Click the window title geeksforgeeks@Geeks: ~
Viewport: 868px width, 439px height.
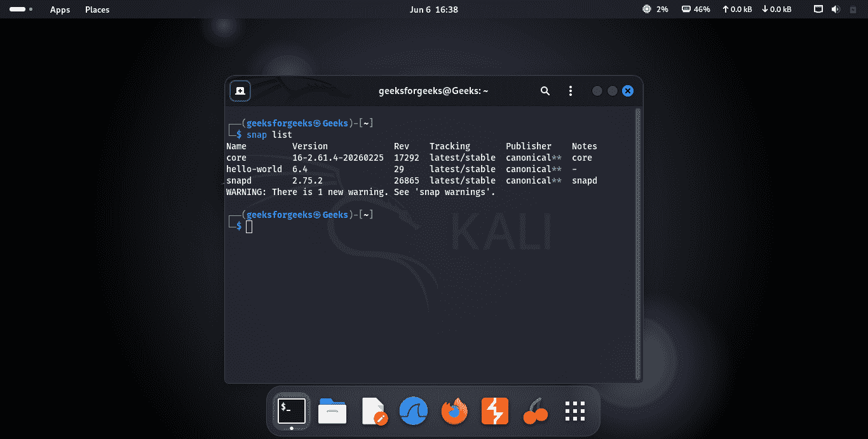click(x=433, y=91)
